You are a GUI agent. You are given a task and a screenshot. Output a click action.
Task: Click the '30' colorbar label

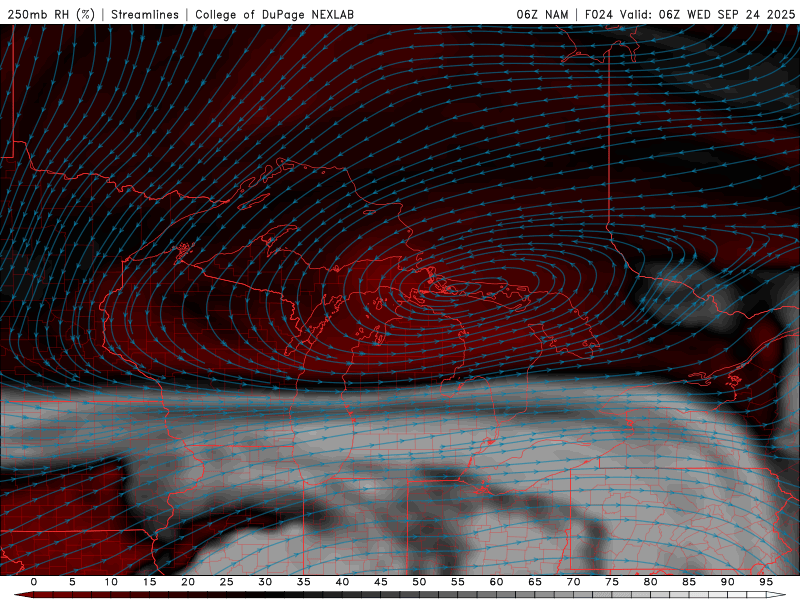pos(265,582)
